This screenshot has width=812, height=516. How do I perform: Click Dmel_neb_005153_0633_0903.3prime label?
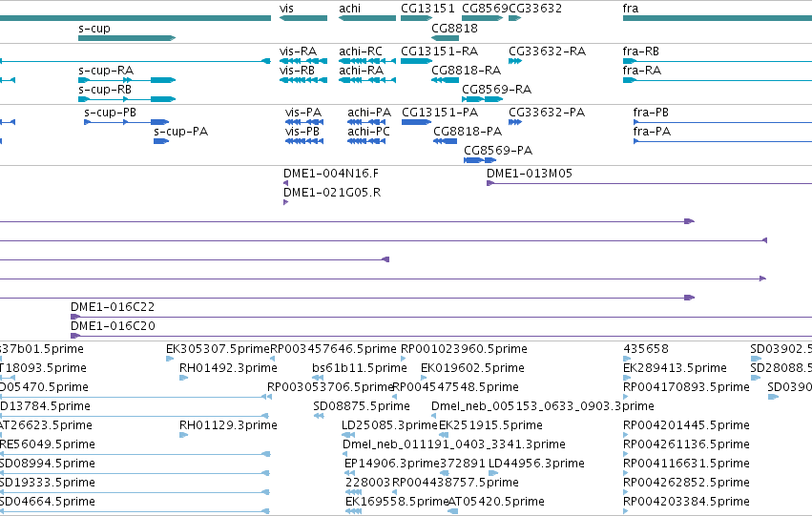coord(543,406)
